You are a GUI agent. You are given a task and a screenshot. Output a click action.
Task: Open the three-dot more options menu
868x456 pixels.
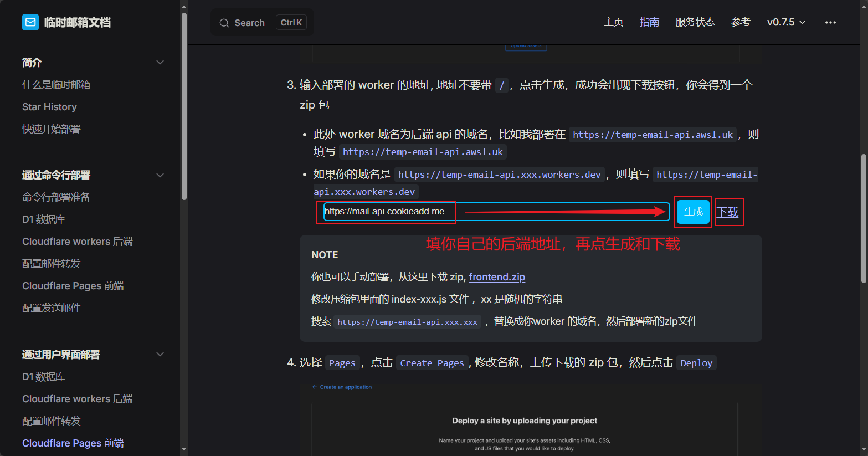(830, 22)
